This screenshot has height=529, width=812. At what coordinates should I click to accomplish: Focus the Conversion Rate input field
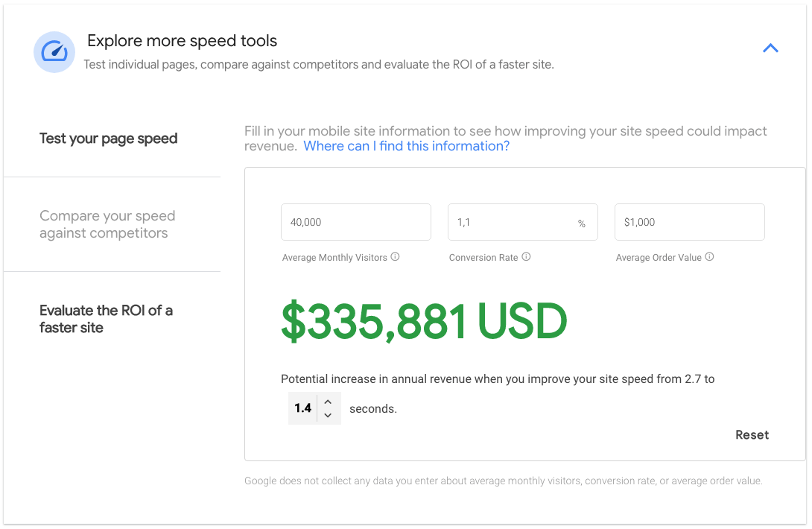[x=522, y=222]
